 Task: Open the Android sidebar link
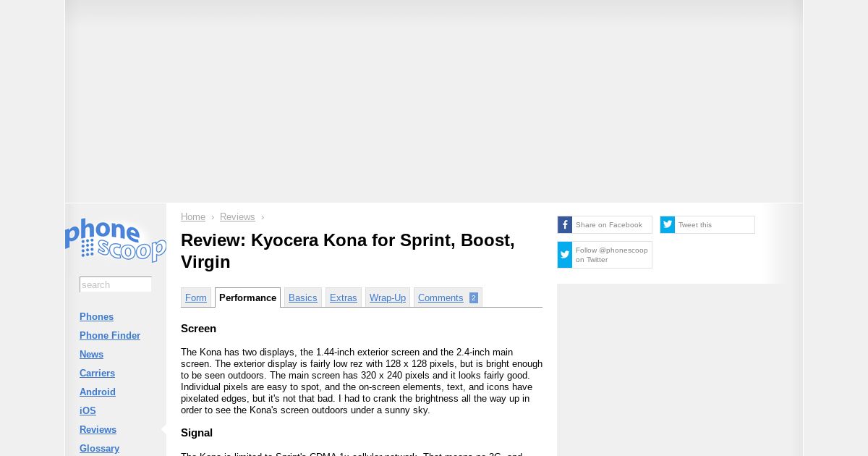pyautogui.click(x=98, y=392)
